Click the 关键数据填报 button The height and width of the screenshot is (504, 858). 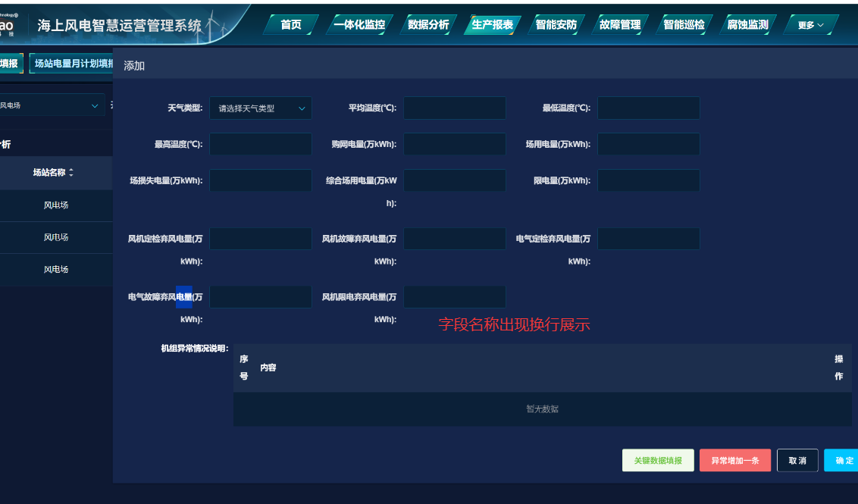coord(658,460)
